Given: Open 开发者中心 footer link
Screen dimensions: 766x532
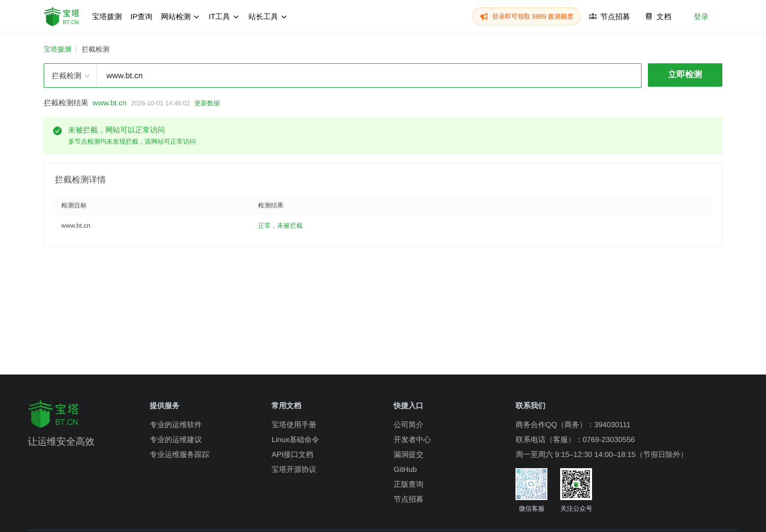Looking at the screenshot, I should pyautogui.click(x=412, y=439).
